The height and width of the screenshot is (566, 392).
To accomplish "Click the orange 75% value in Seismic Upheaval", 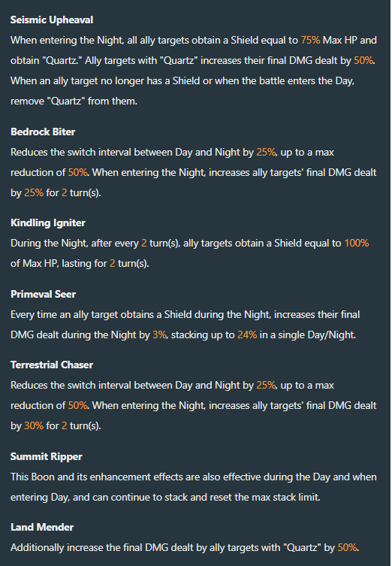I will coord(310,40).
